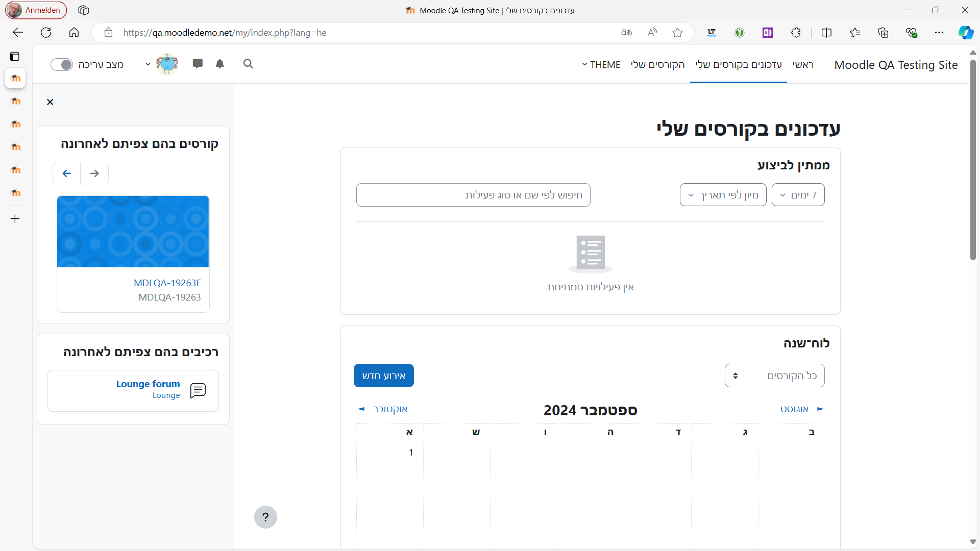
Task: Expand the THEME dropdown menu
Action: pos(601,65)
